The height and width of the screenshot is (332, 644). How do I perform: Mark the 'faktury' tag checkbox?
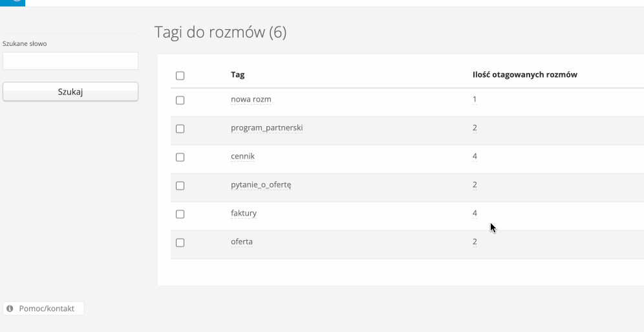coord(180,214)
